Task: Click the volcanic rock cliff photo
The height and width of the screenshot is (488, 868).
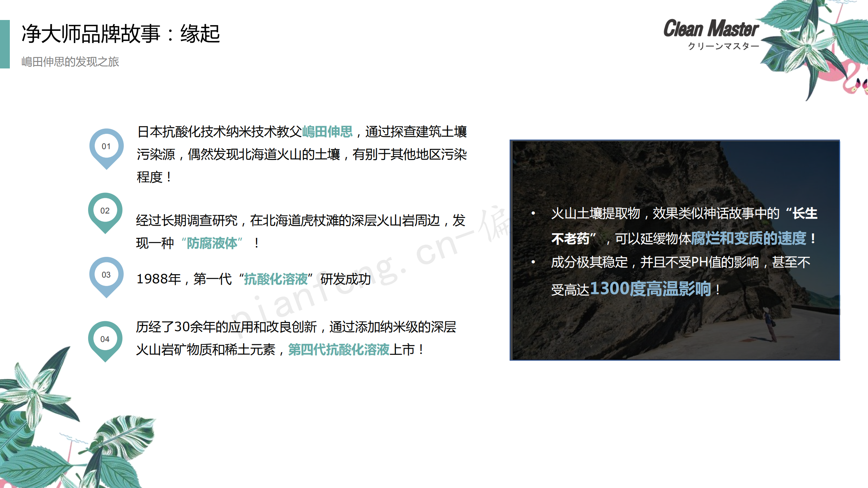Action: click(675, 250)
